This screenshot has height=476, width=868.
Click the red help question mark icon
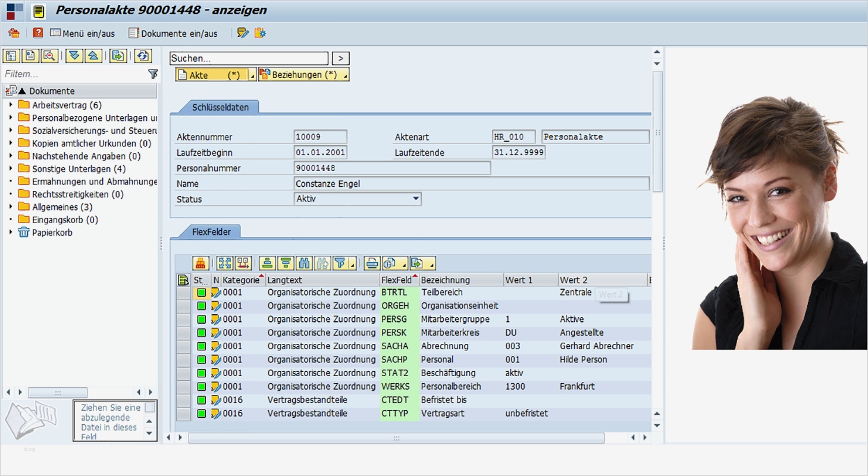point(38,33)
